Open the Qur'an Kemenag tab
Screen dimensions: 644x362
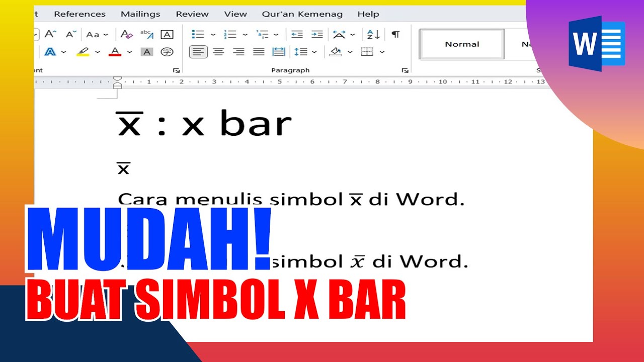click(x=302, y=14)
